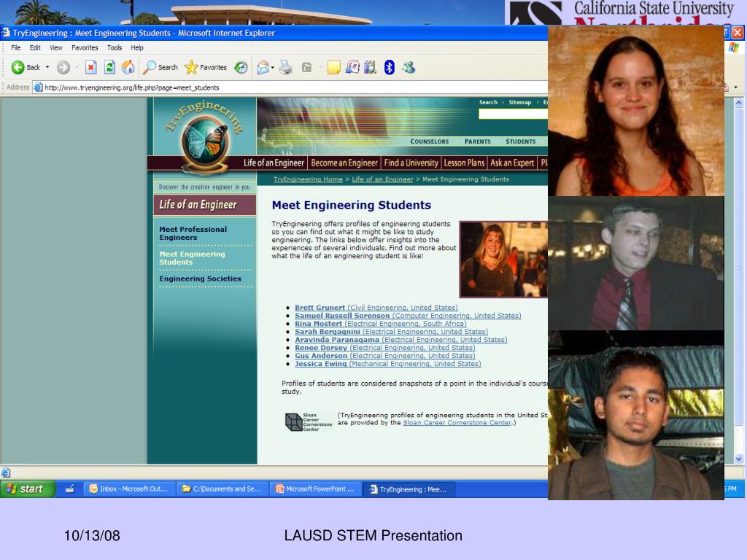Viewport: 747px width, 560px height.
Task: Click the Sloan Career Cornerstone Center link
Action: point(457,422)
